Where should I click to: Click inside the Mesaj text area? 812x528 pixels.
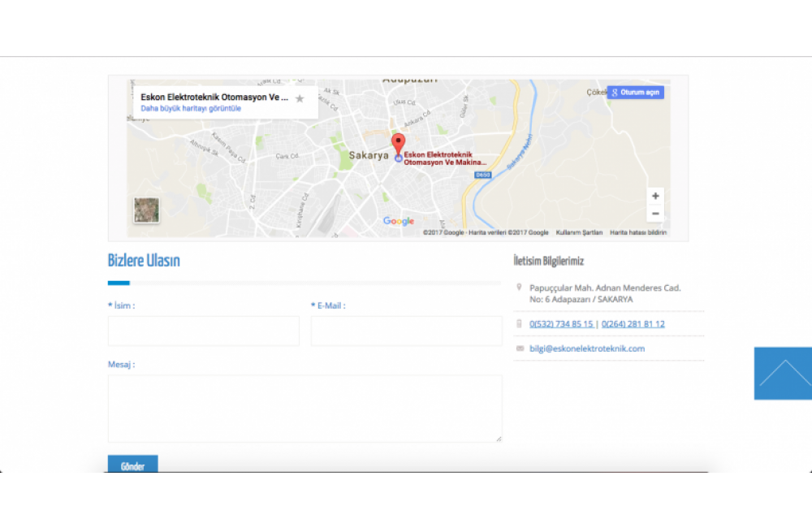click(x=304, y=408)
